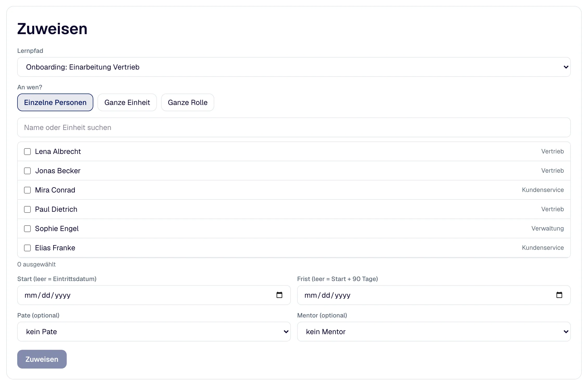Click the name 'Sophie Engel'

point(57,229)
